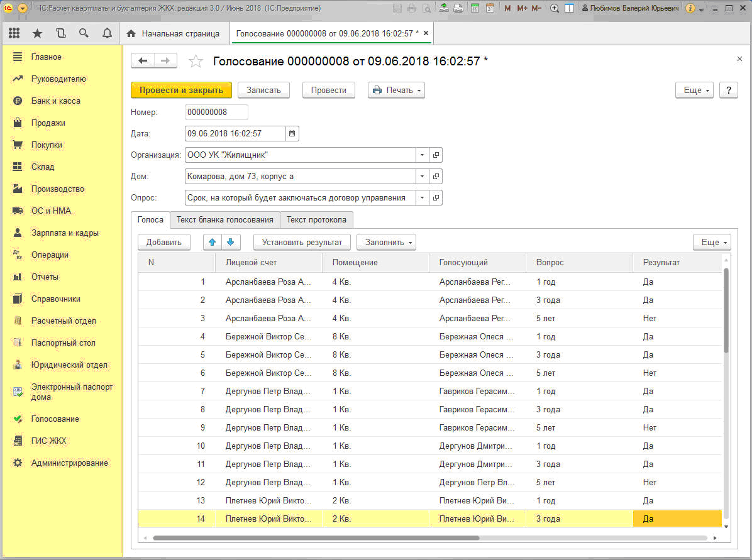Open Голосование section in sidebar
The height and width of the screenshot is (560, 752).
pyautogui.click(x=55, y=419)
